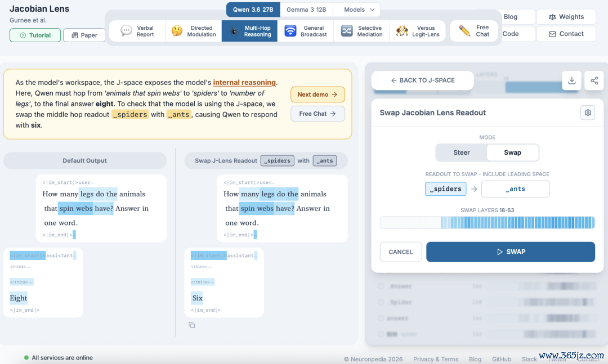Open swap readout settings gear
This screenshot has width=608, height=364.
click(x=588, y=113)
